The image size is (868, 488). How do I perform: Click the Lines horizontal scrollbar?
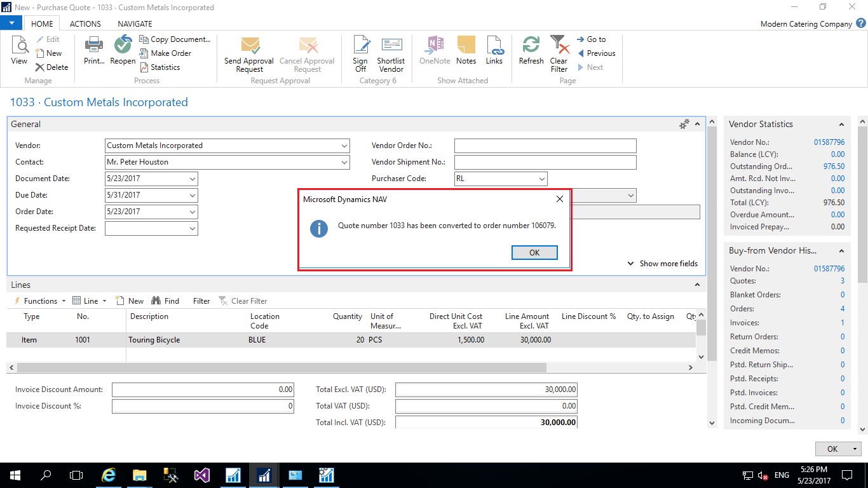281,367
